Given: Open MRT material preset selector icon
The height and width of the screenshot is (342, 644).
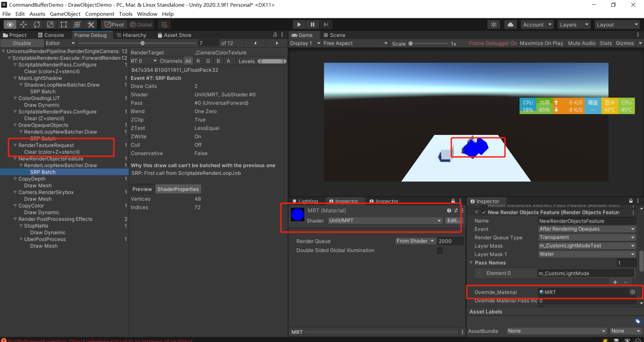Looking at the screenshot, I should (x=456, y=211).
